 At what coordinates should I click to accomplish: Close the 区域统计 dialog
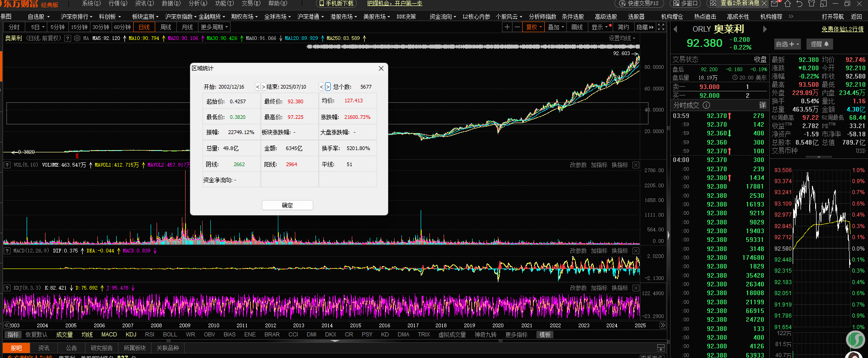[x=381, y=68]
